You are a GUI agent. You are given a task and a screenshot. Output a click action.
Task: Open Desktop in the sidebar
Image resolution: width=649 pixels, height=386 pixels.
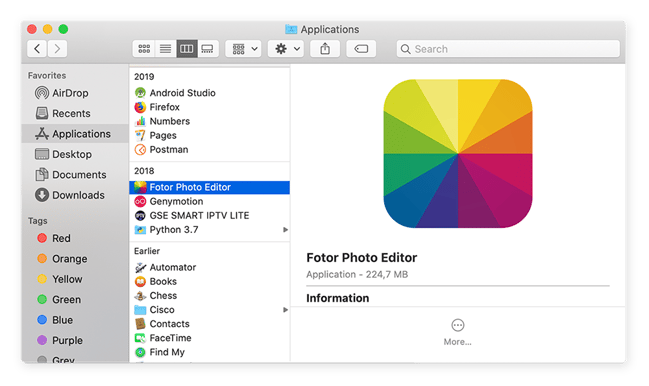pyautogui.click(x=75, y=154)
